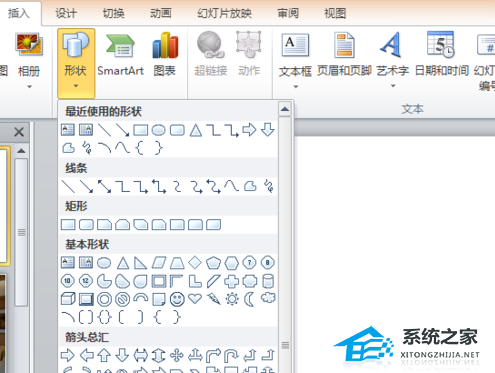Screen dimensions: 495x373
Task: Select the scribble shape in 线条 section
Action: pos(268,186)
